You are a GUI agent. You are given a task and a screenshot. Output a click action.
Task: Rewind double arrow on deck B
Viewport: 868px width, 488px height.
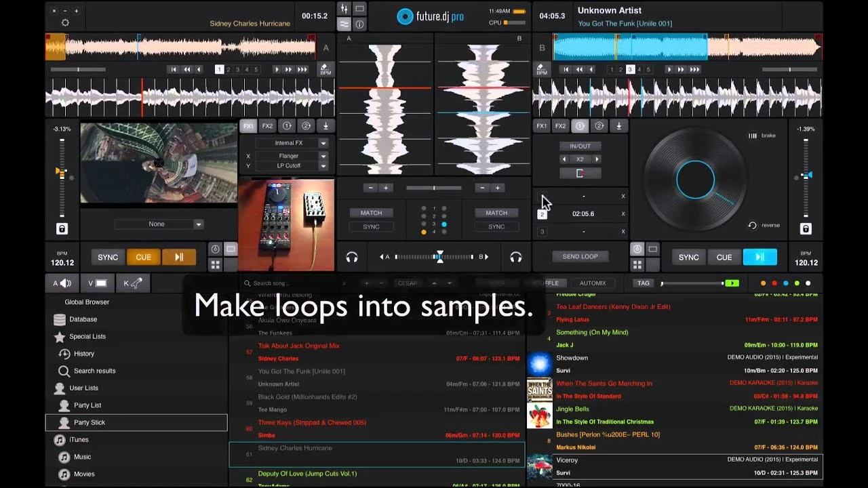[x=579, y=69]
